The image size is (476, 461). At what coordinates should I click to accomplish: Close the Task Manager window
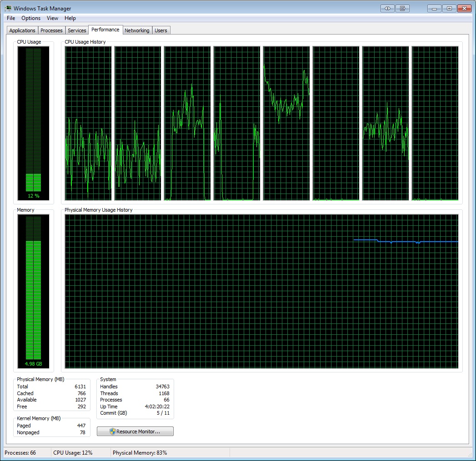point(464,9)
